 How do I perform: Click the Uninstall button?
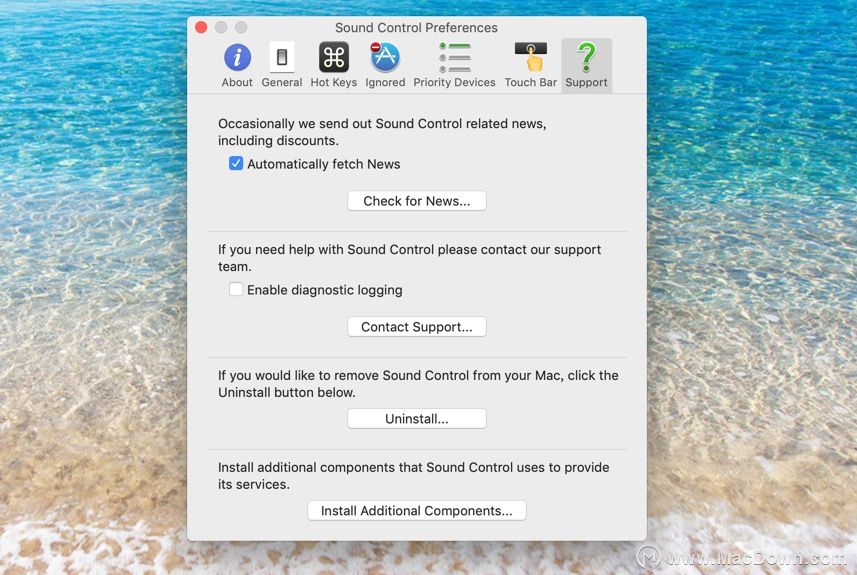416,419
